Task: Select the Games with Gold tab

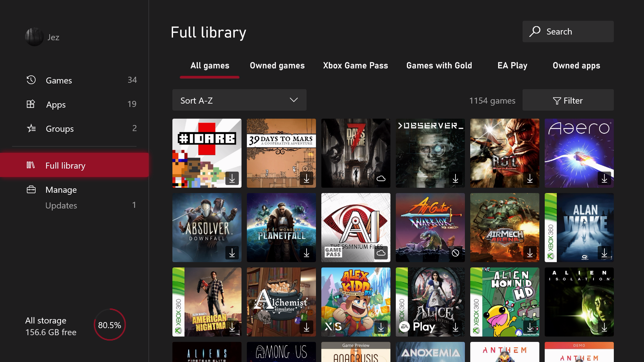Action: 439,65
